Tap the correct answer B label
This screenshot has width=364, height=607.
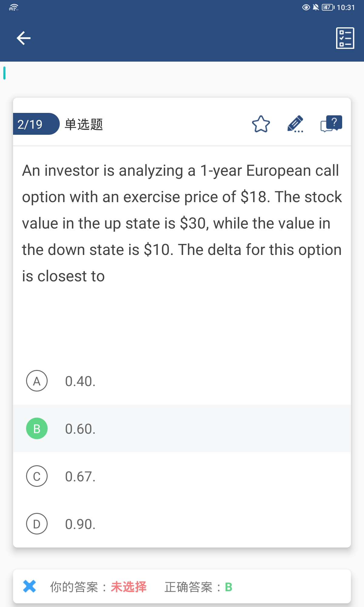[229, 587]
